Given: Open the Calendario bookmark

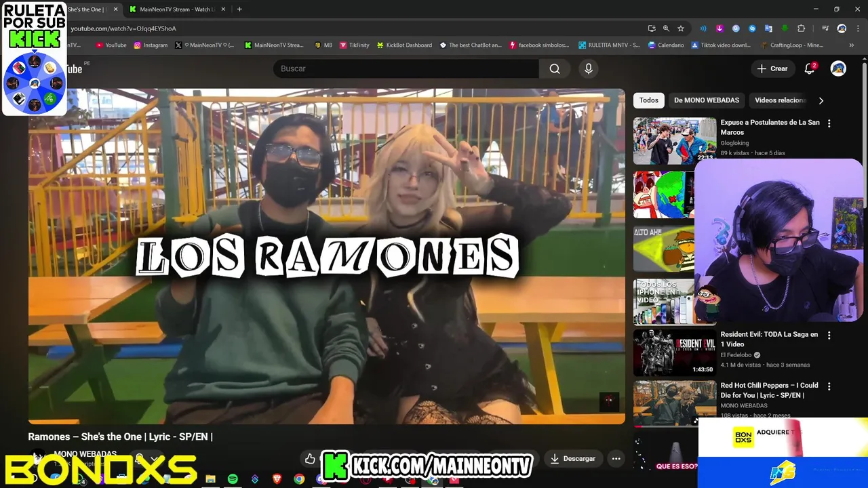Looking at the screenshot, I should pos(666,45).
